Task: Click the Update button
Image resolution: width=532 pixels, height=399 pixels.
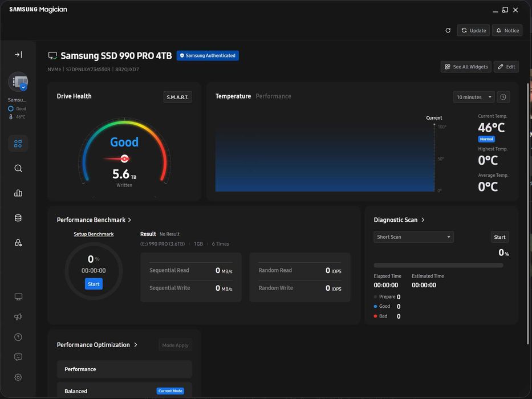Action: click(473, 31)
